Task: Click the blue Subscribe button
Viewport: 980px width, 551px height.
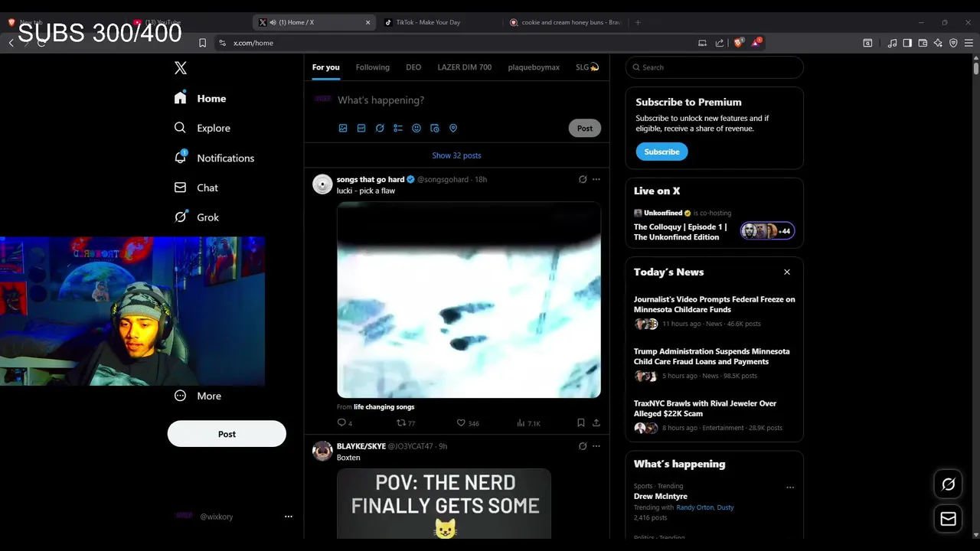Action: point(661,152)
